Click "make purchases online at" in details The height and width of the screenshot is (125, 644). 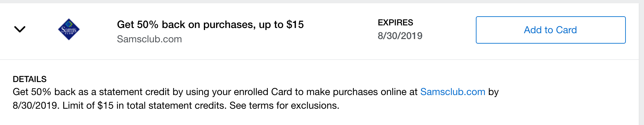(x=362, y=92)
